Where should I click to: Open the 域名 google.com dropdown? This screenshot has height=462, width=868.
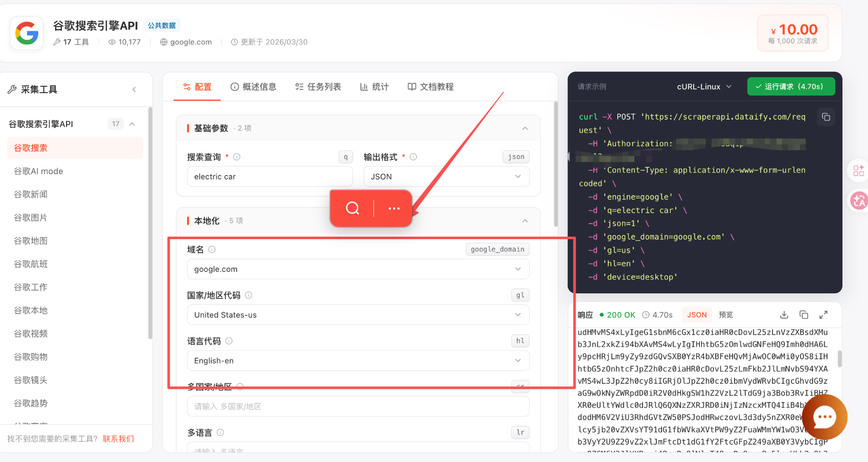358,269
